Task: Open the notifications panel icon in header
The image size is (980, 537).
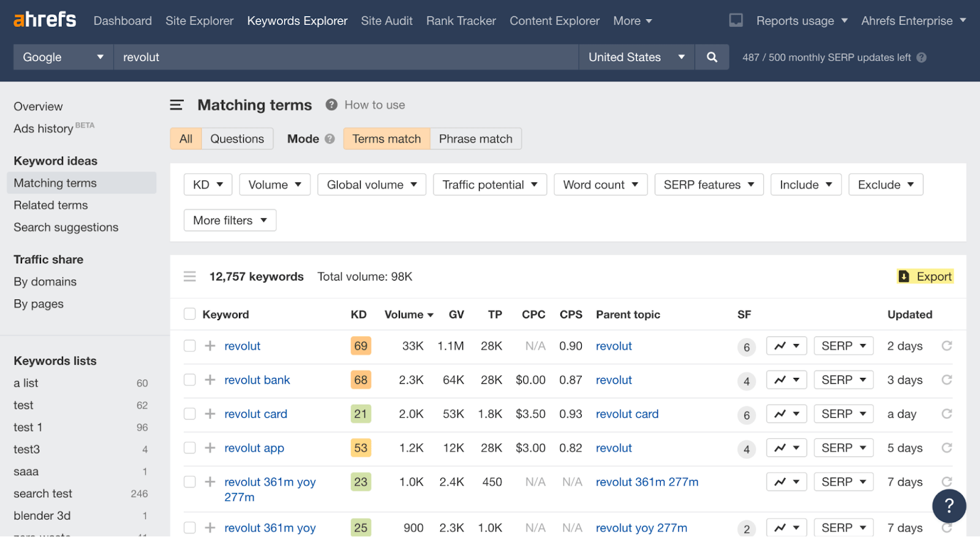Action: point(736,20)
